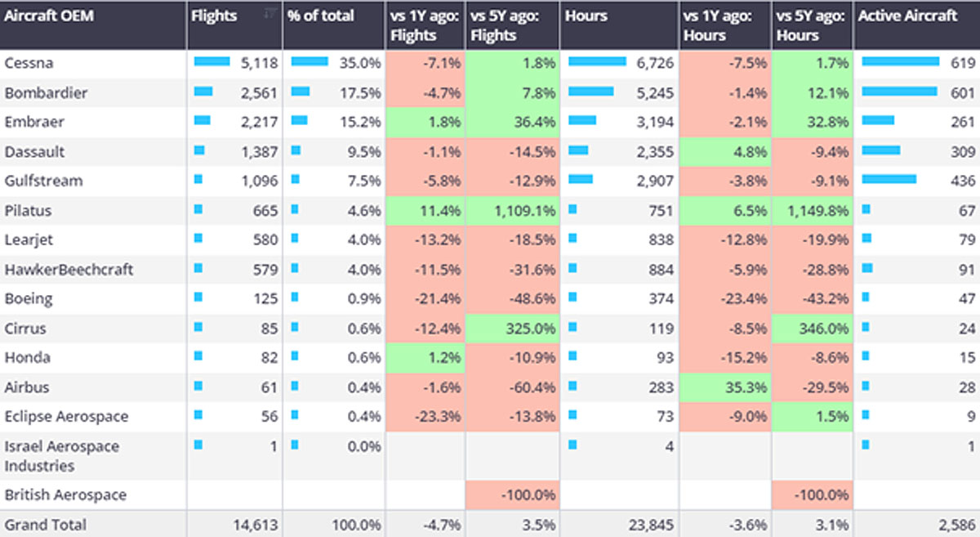Click the Cirrus row label
980x537 pixels.
(x=25, y=328)
